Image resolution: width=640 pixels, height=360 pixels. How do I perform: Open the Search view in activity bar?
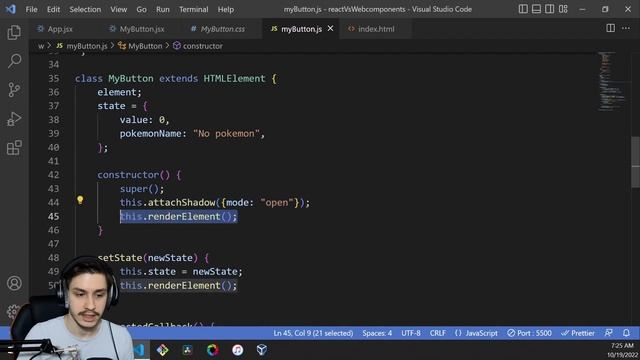pyautogui.click(x=14, y=61)
